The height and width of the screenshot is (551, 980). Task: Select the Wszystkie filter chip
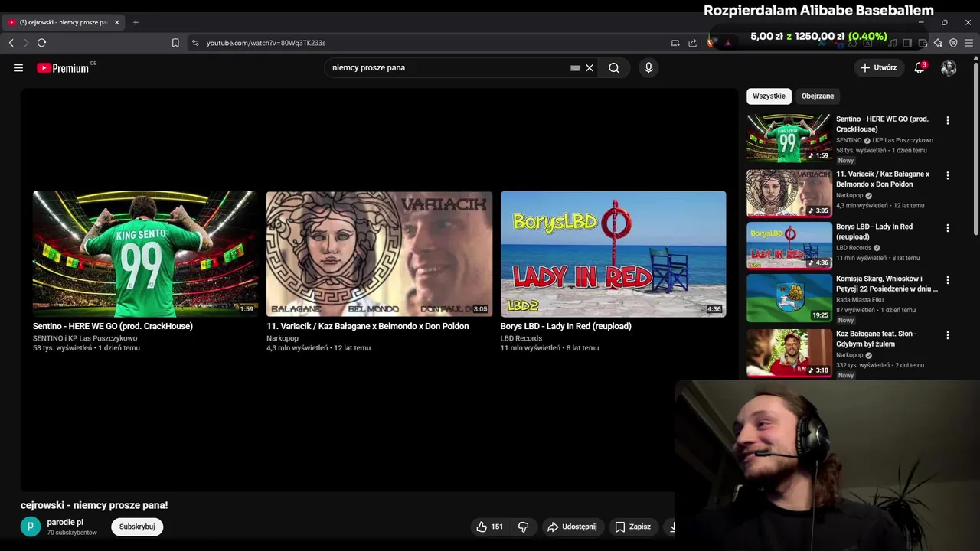coord(769,96)
